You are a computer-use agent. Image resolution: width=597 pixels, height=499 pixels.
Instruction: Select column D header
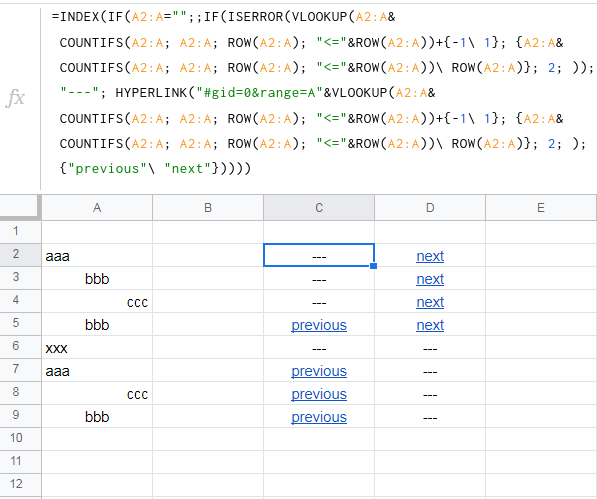(x=430, y=208)
